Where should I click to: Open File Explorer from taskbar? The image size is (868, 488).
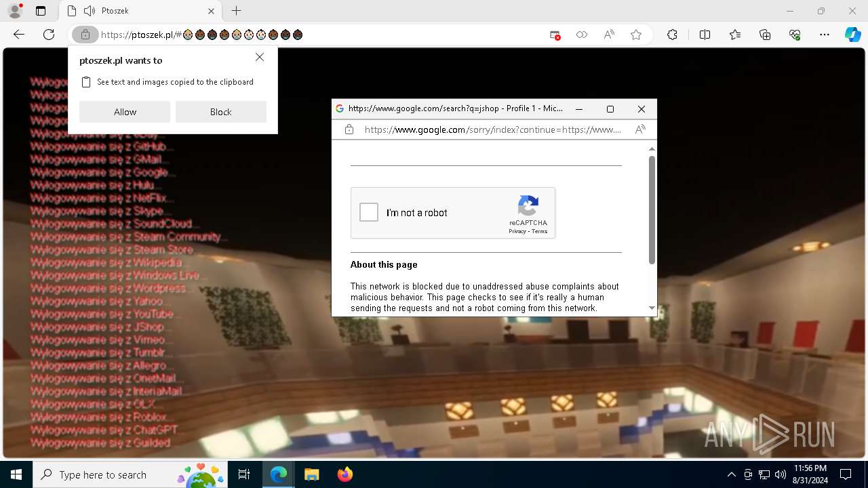point(311,474)
